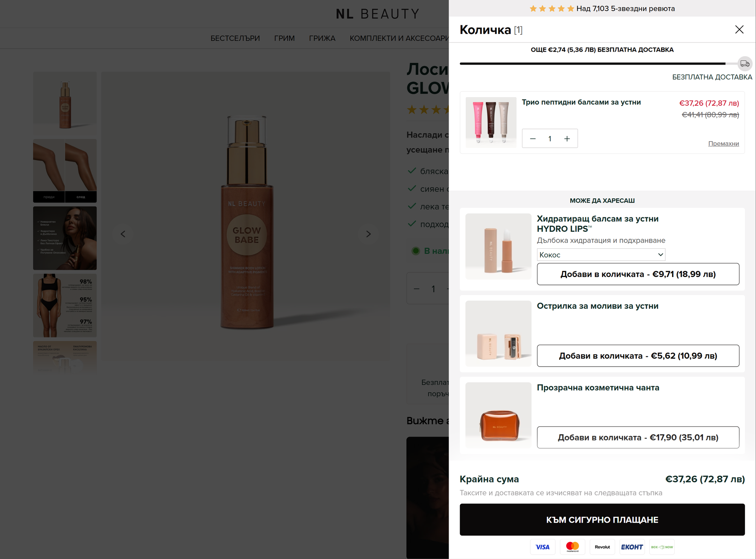Click the next image arrow on product gallery
This screenshot has height=559, width=756.
pos(368,234)
